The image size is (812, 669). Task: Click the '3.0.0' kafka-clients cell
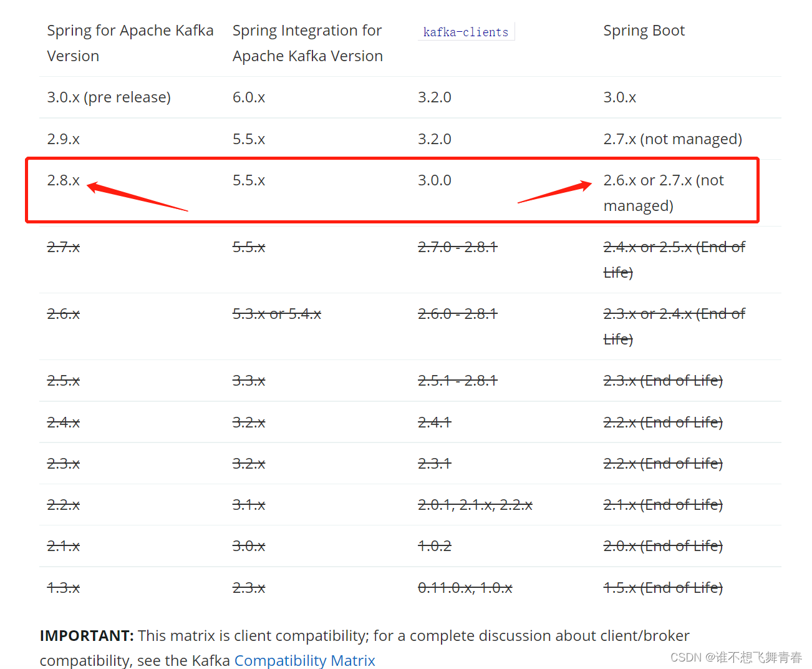point(435,180)
